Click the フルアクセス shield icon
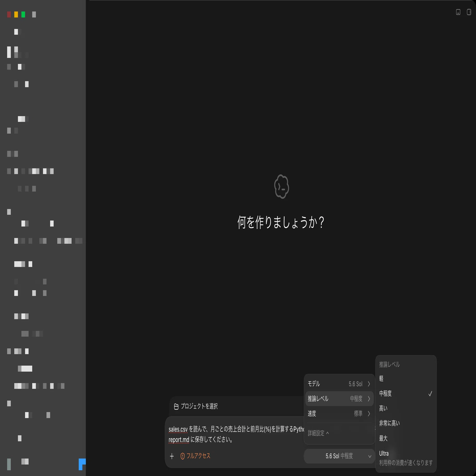476x476 pixels. [183, 456]
